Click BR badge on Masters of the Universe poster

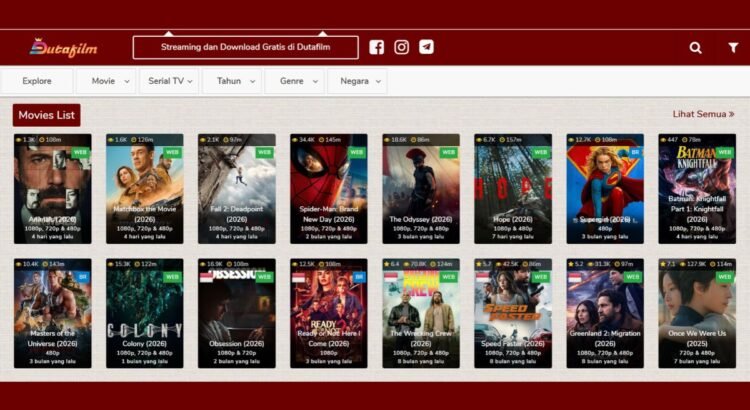(82, 277)
